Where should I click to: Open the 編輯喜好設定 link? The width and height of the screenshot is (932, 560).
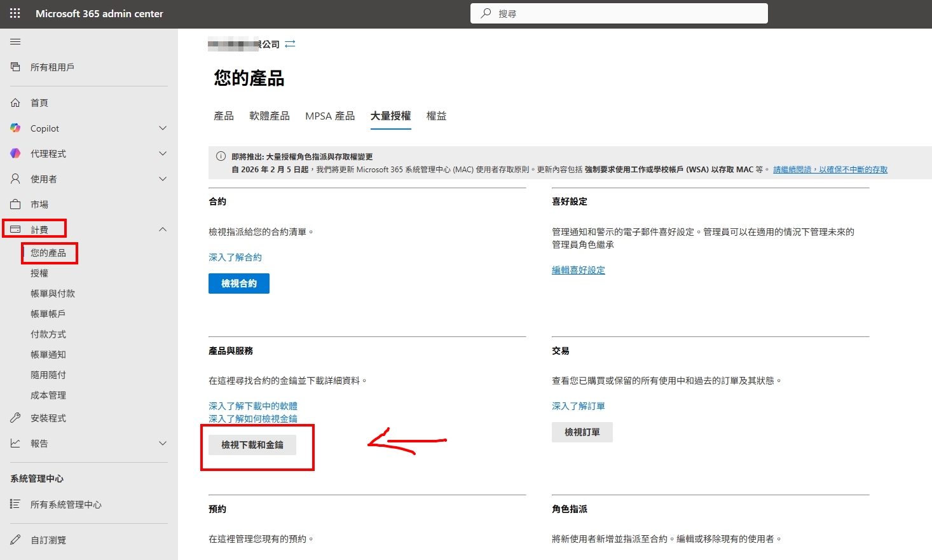(578, 270)
